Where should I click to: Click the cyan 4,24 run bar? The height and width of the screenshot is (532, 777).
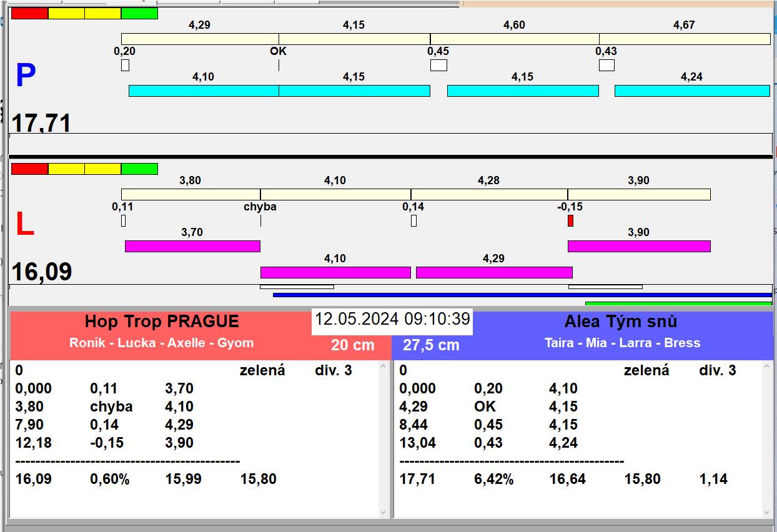(x=692, y=91)
